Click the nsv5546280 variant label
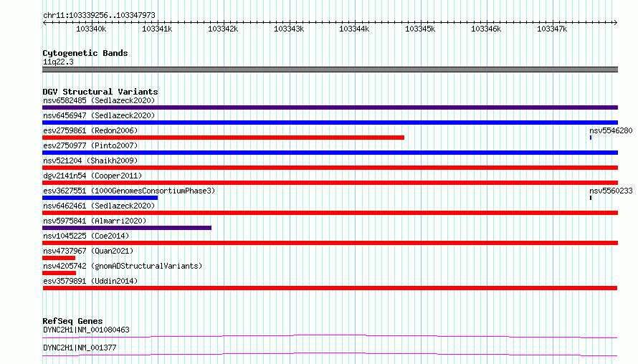The image size is (638, 364). pyautogui.click(x=611, y=130)
